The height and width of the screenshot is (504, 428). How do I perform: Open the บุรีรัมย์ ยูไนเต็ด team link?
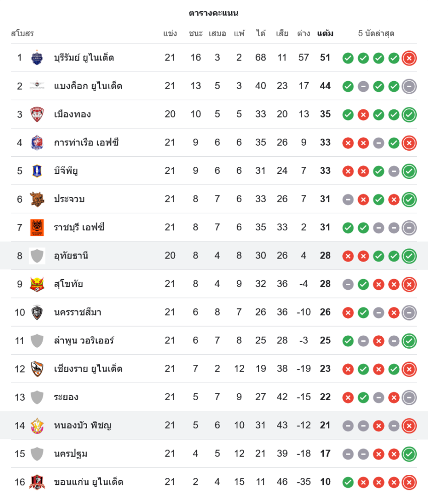click(x=84, y=58)
